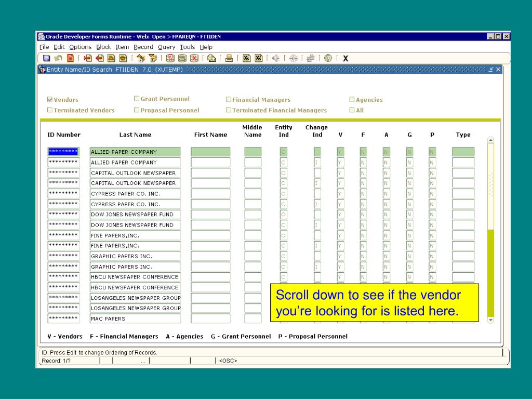Open the Item menu
Viewport: 532px width, 399px height.
[x=122, y=47]
